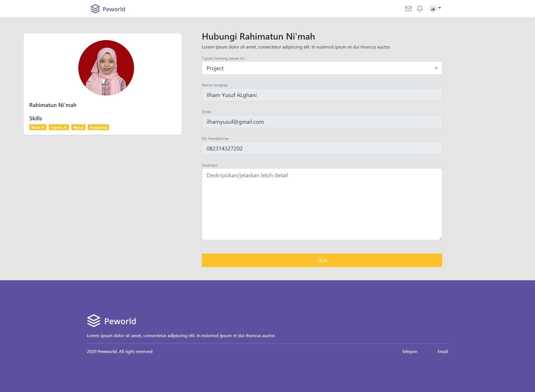Select the Node JS skill badge
Image resolution: width=535 pixels, height=392 pixels.
38,127
